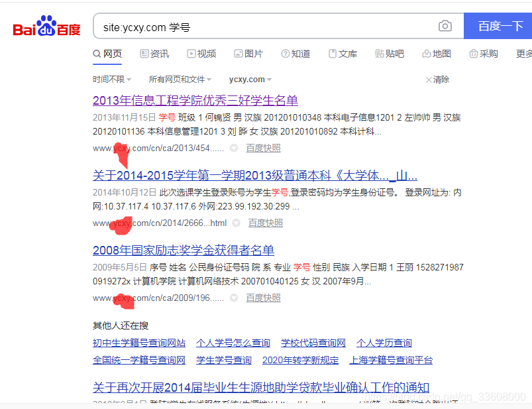
Task: Open the camera image search icon
Action: [444, 25]
